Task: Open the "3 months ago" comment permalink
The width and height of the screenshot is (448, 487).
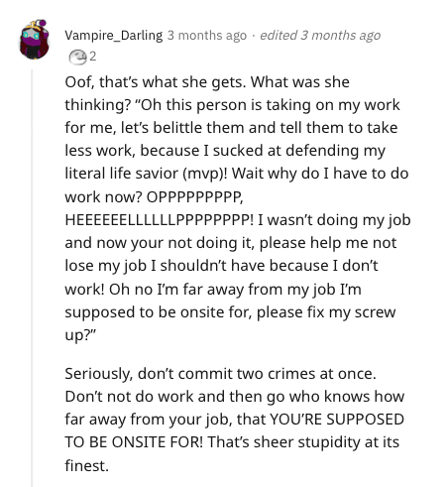Action: click(207, 35)
